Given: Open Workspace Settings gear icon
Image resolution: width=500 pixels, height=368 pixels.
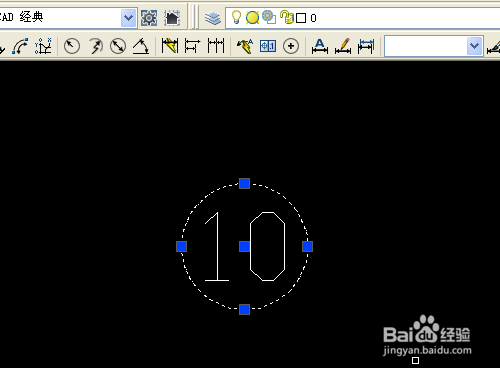Looking at the screenshot, I should [x=149, y=18].
